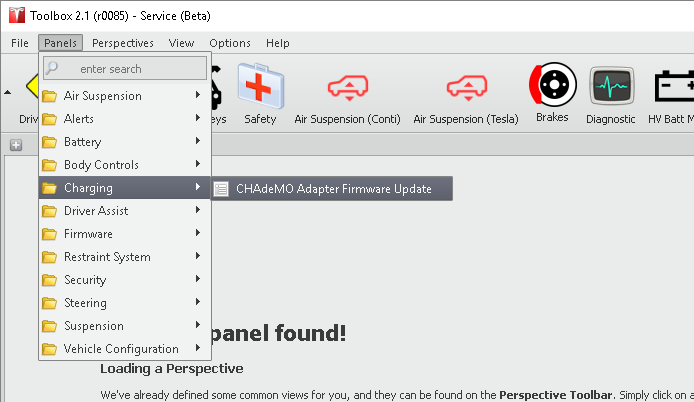Open the File menu
The height and width of the screenshot is (402, 694).
pos(20,43)
